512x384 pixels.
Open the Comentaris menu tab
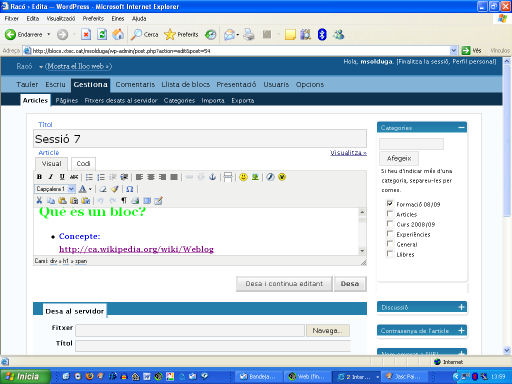click(135, 85)
